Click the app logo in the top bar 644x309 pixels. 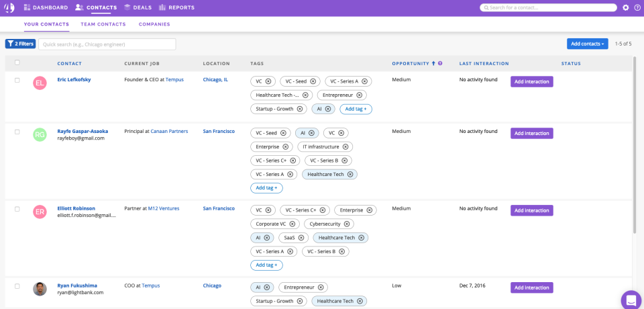9,7
